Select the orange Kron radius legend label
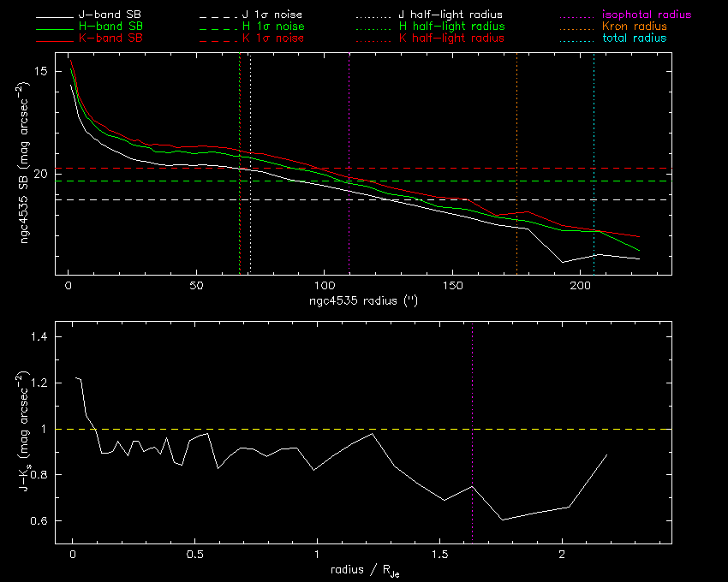This screenshot has width=728, height=582. [634, 27]
